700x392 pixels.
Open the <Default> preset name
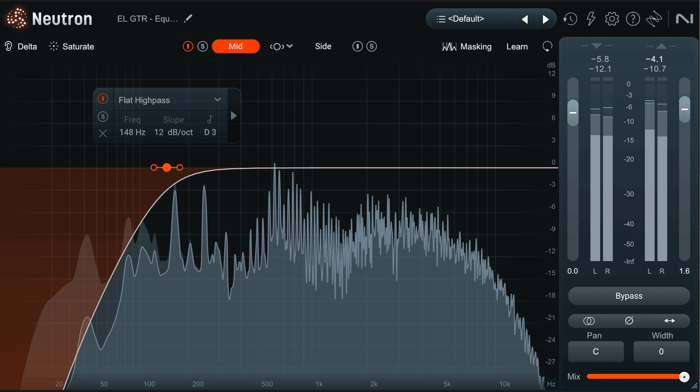coord(466,19)
